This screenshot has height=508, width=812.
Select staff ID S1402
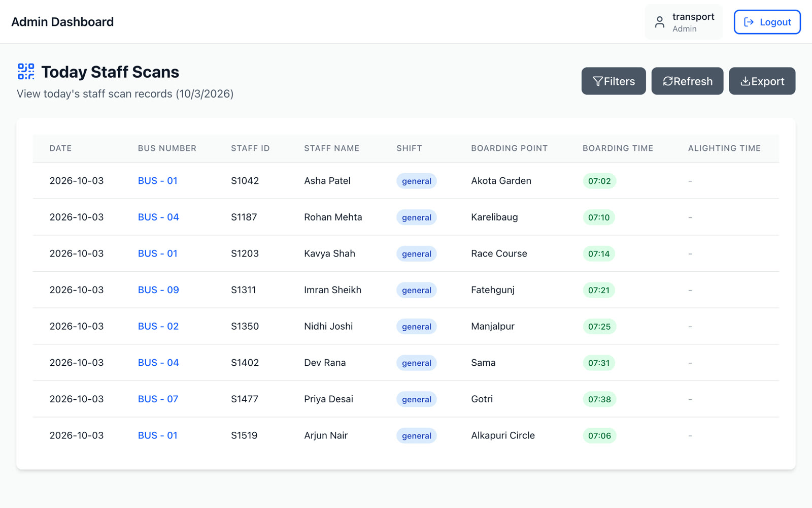tap(245, 363)
